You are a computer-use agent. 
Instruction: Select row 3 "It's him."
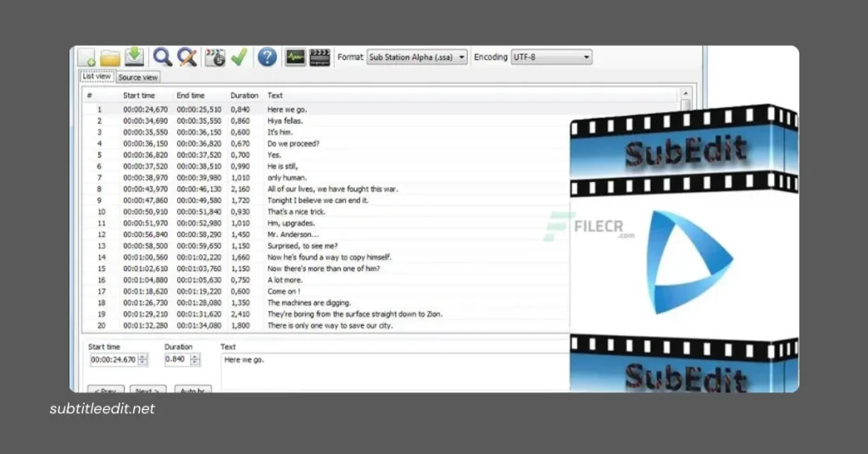click(x=326, y=132)
